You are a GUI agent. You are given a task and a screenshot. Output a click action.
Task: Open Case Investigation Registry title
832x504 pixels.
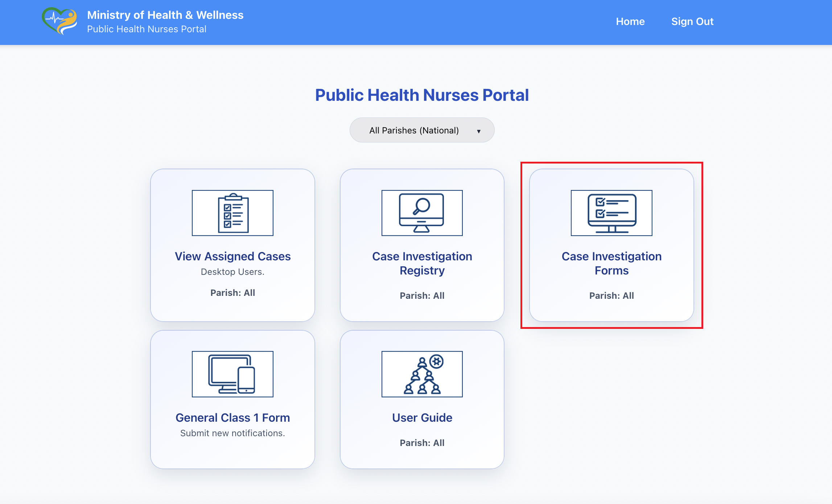pos(422,263)
